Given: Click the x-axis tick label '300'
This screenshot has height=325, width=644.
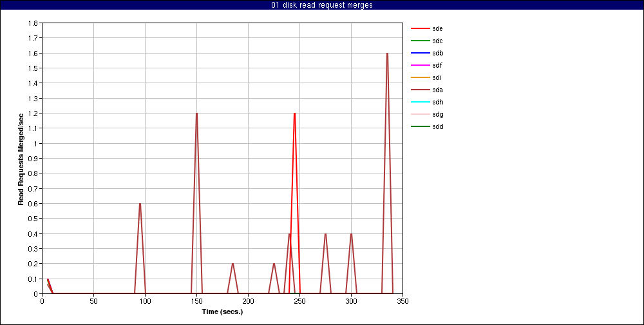Looking at the screenshot, I should point(351,300).
